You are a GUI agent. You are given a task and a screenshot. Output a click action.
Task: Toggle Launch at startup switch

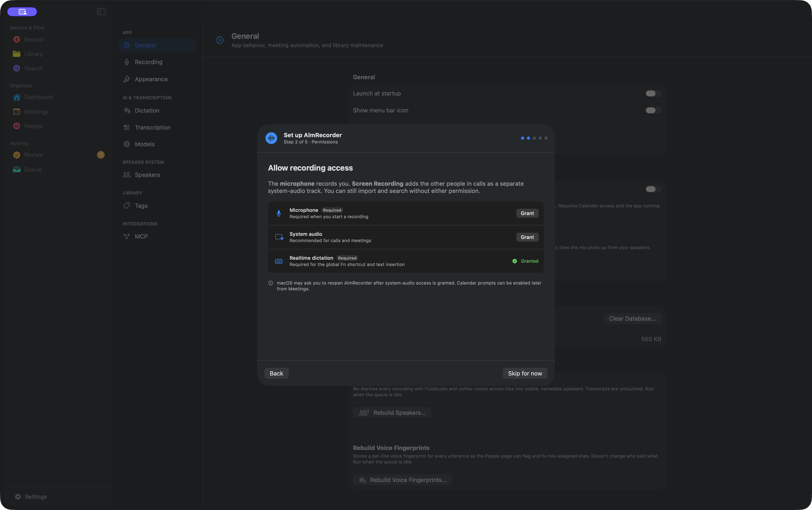click(653, 93)
